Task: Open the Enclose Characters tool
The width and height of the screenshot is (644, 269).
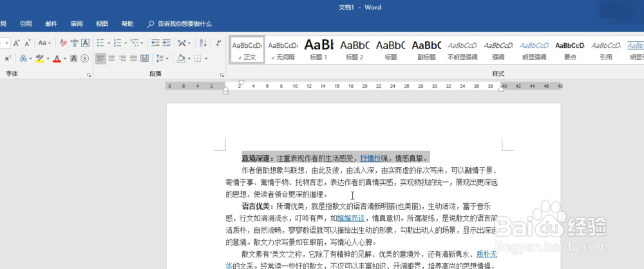Action: pos(84,59)
